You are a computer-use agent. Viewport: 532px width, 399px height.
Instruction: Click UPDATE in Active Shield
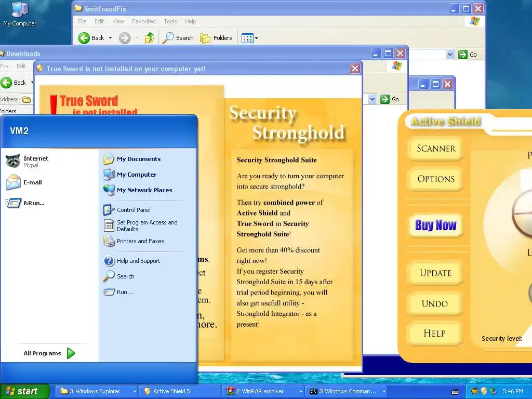coord(436,273)
